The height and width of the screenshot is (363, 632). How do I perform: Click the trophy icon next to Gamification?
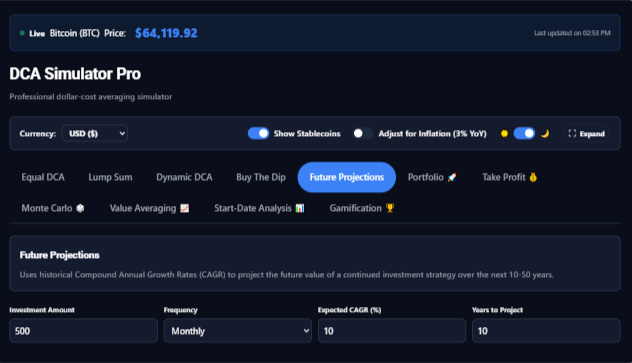pos(390,208)
